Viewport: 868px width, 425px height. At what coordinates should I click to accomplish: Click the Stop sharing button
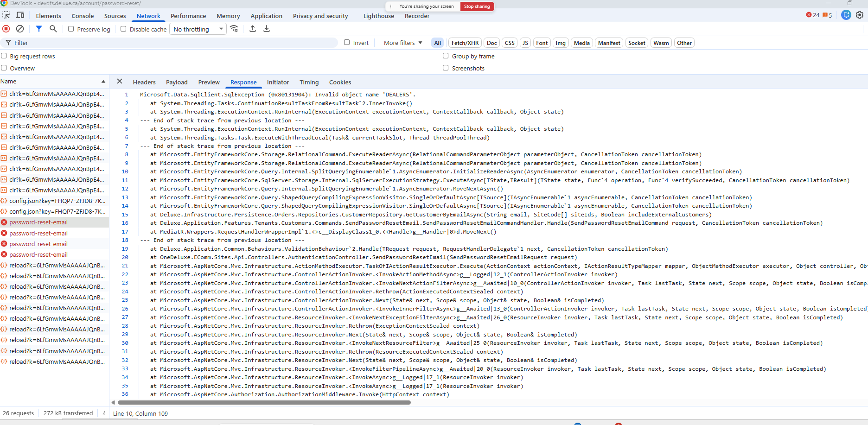477,6
